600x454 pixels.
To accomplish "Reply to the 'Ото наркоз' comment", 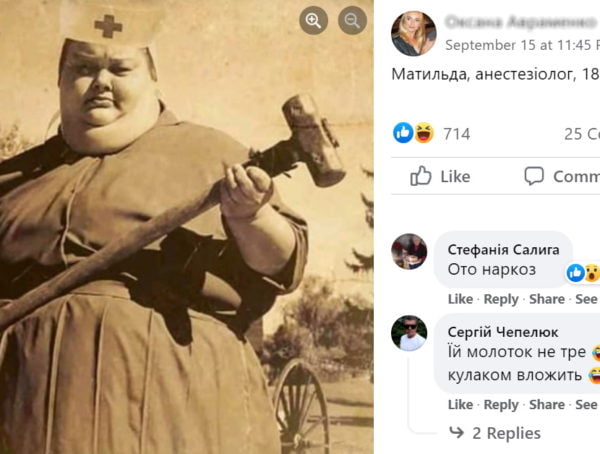I will coord(501,299).
